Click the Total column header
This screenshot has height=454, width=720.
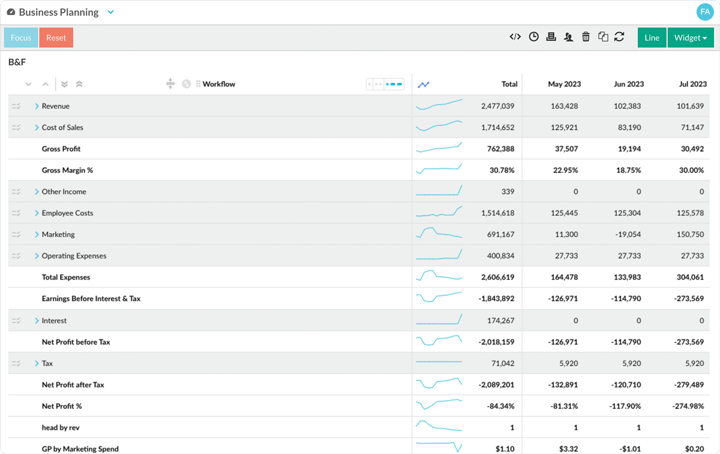pos(509,84)
